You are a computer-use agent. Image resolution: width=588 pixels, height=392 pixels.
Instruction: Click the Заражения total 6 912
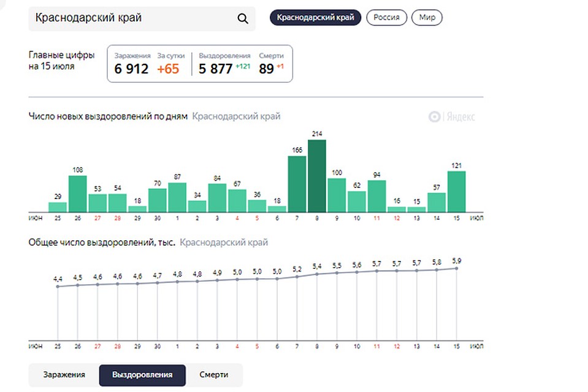coord(131,69)
